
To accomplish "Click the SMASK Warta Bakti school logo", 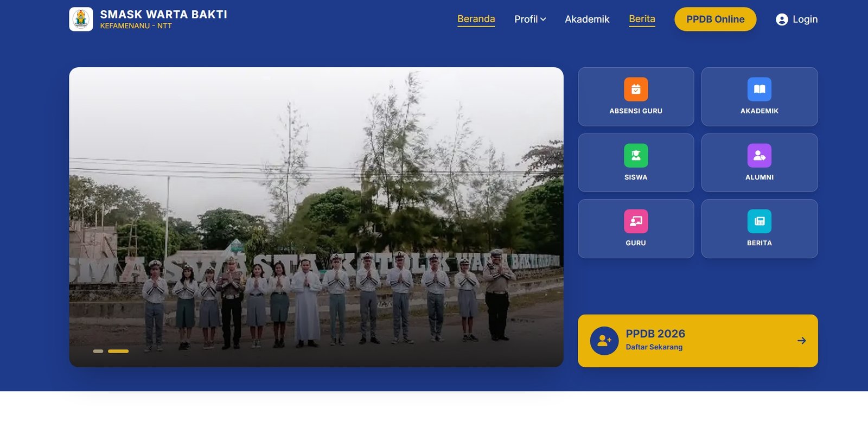I will coord(81,19).
